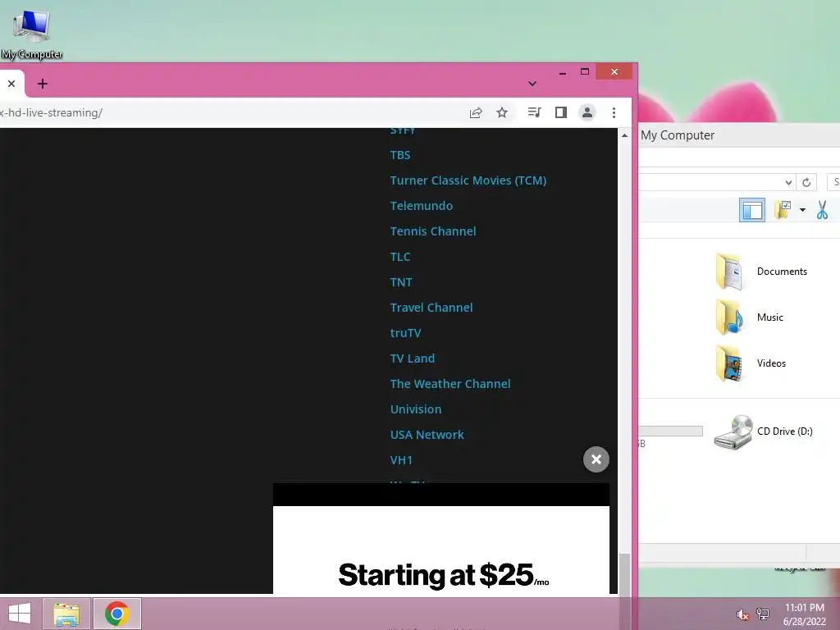The image size is (840, 630).
Task: Toggle the preview pane icon in My Computer
Action: [x=752, y=209]
